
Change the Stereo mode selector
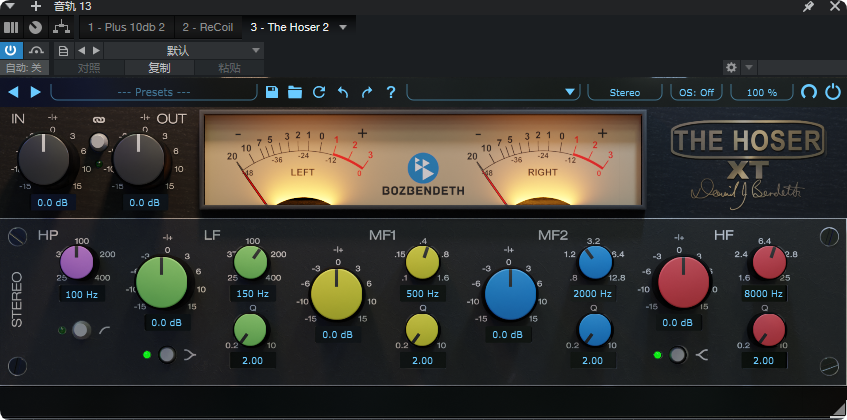(625, 92)
